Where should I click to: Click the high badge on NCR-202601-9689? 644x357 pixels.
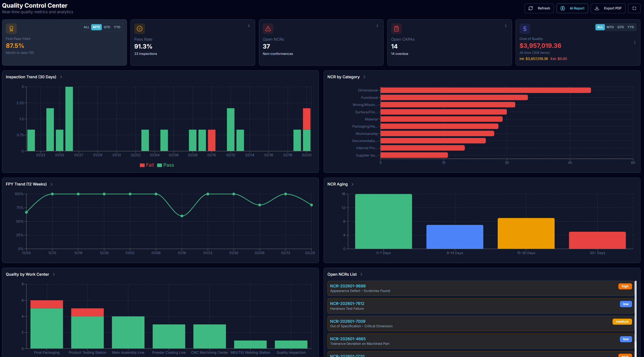click(625, 286)
